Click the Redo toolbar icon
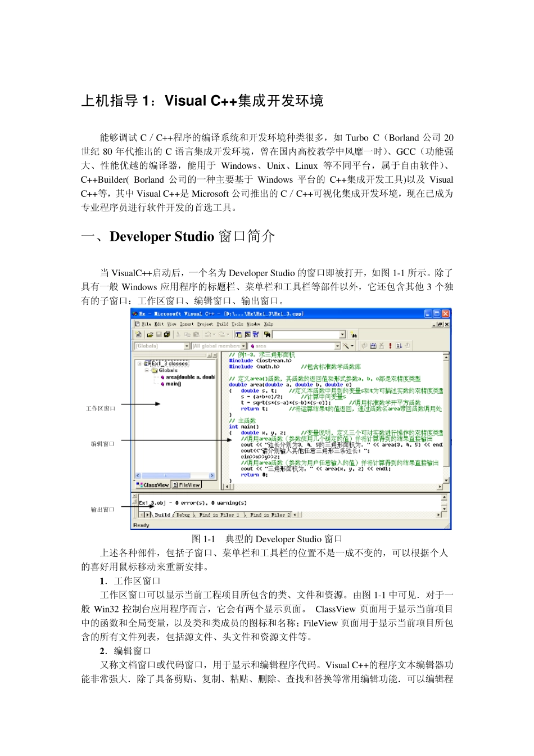The width and height of the screenshot is (534, 756). [221, 334]
